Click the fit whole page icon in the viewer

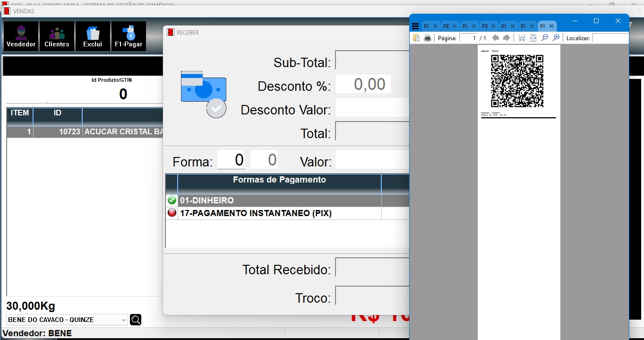point(533,38)
